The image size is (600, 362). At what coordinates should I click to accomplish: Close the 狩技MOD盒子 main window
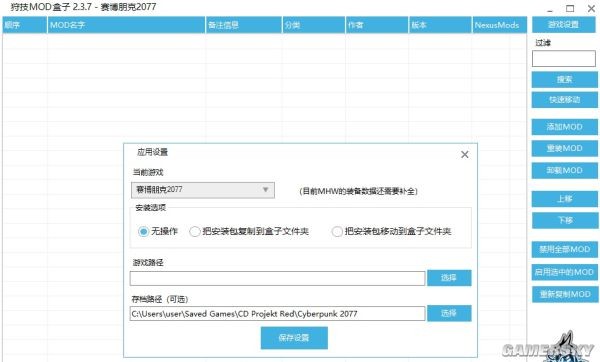591,8
